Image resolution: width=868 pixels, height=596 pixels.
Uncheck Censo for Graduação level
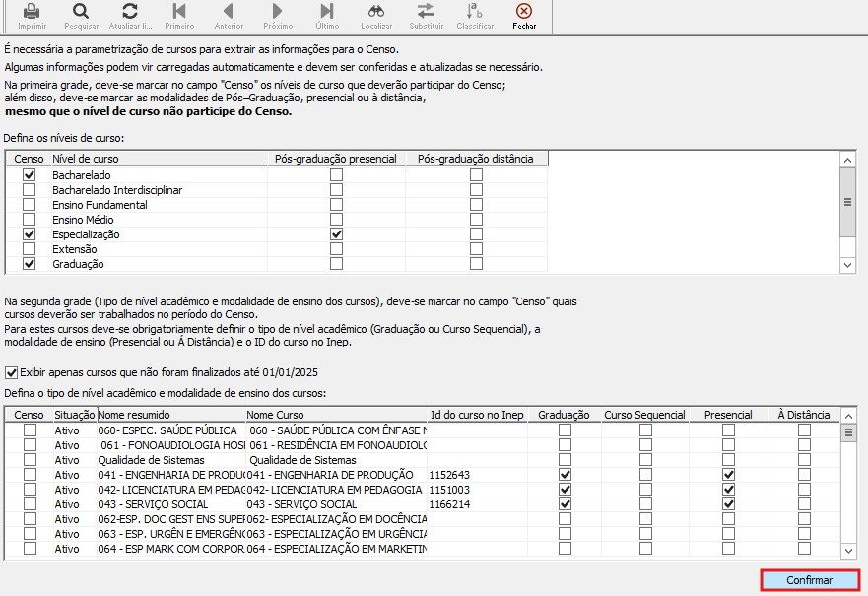coord(29,264)
